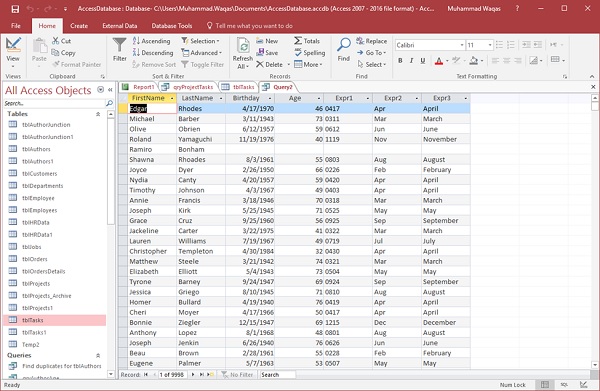Open the FirstName column filter arrow

tap(172, 98)
